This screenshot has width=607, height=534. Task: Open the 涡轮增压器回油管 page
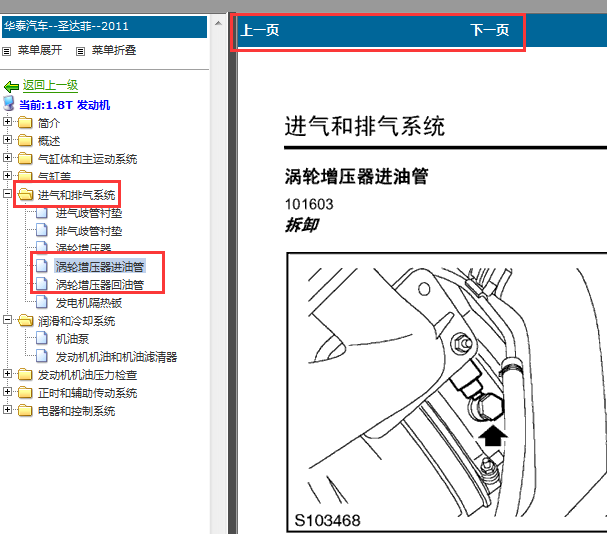[100, 285]
